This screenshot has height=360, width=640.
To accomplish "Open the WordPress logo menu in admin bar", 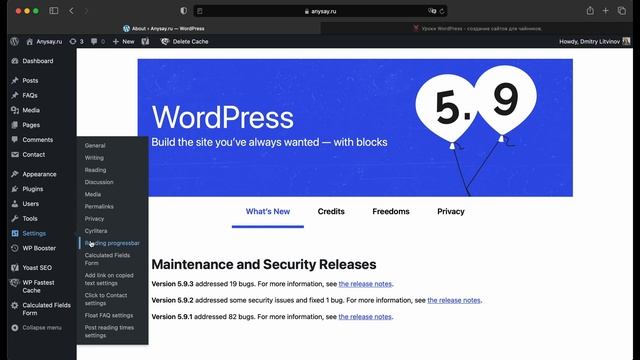I will coord(15,41).
